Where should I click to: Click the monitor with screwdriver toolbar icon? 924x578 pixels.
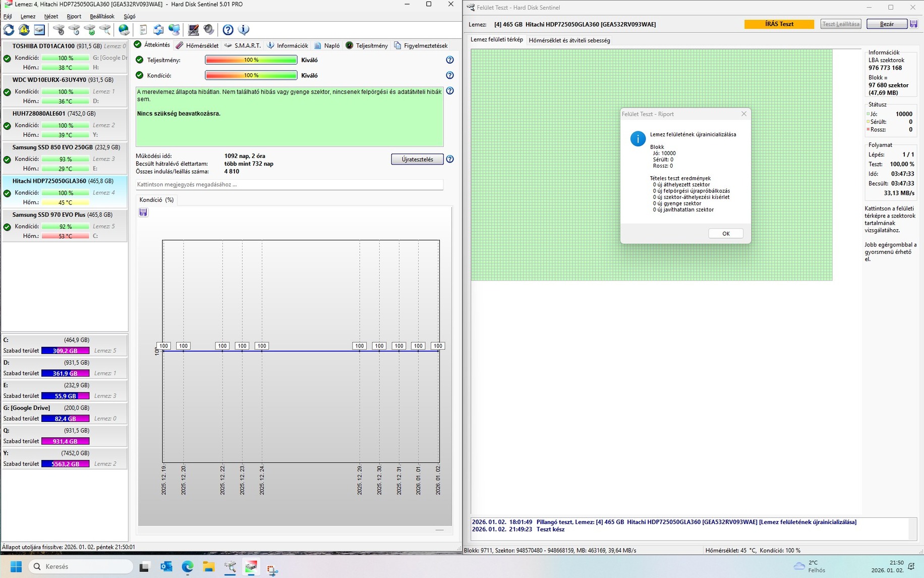(193, 30)
